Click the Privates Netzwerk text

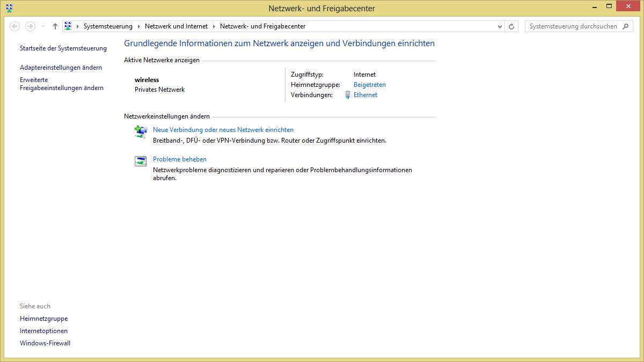[x=159, y=90]
